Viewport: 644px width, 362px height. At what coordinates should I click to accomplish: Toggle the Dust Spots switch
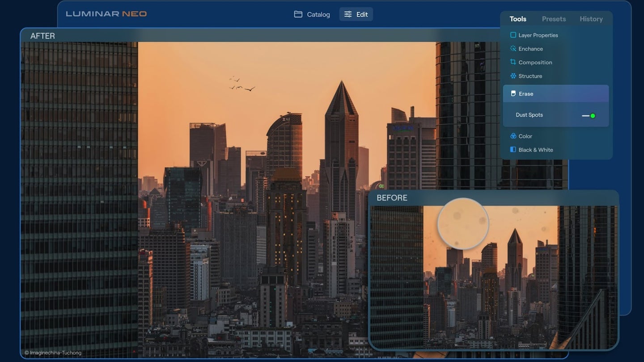(589, 116)
